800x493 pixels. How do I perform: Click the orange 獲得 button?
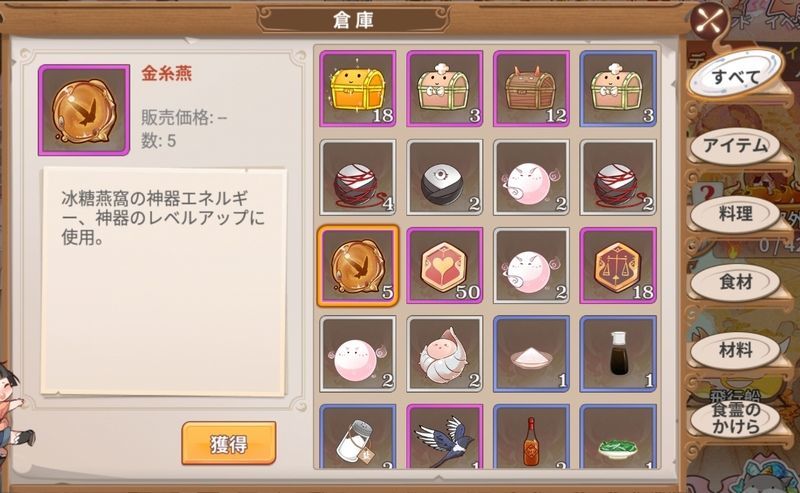point(229,443)
